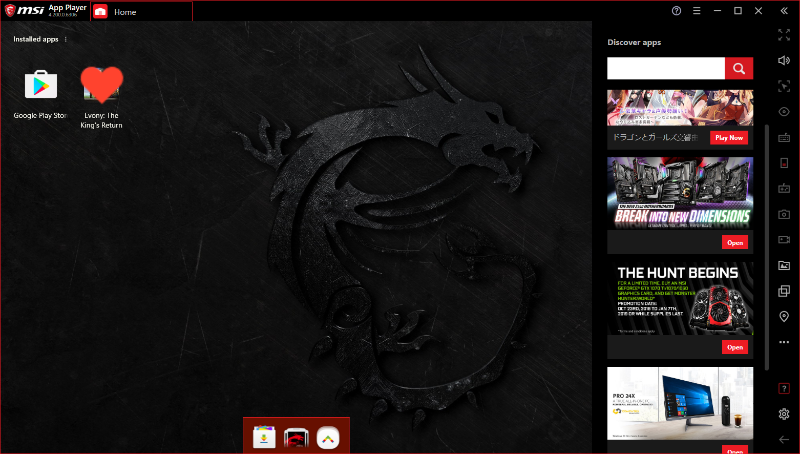Open the keyboard controls icon in sidebar

[784, 138]
